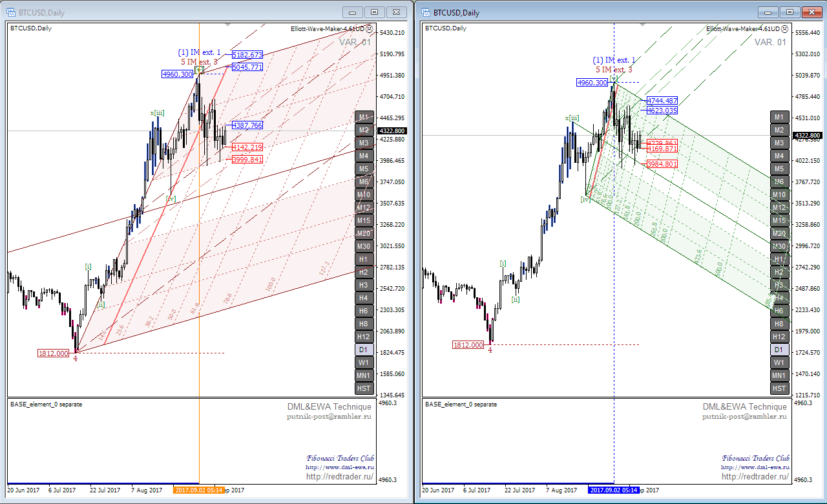Click orange 2017.09.02 date marker on left timeline

pos(199,490)
